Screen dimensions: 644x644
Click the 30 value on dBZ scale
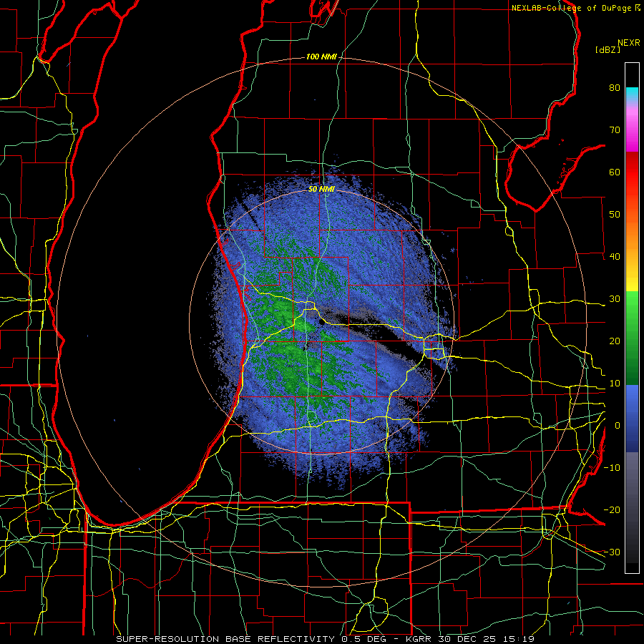[x=615, y=299]
